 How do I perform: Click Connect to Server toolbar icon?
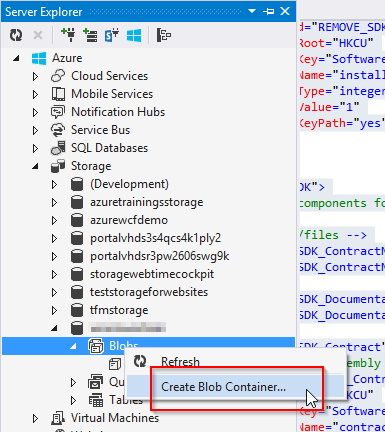tap(90, 35)
